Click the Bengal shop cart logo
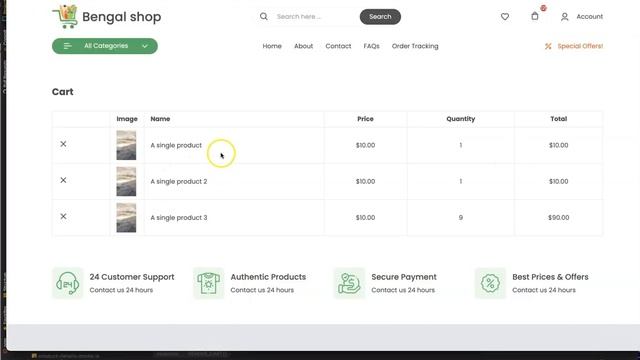Screen dimensions: 640x360 pos(65,17)
